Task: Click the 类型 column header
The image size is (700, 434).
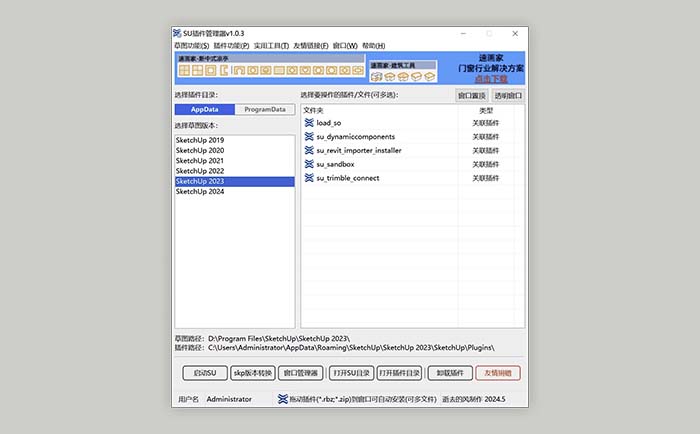Action: coord(486,110)
